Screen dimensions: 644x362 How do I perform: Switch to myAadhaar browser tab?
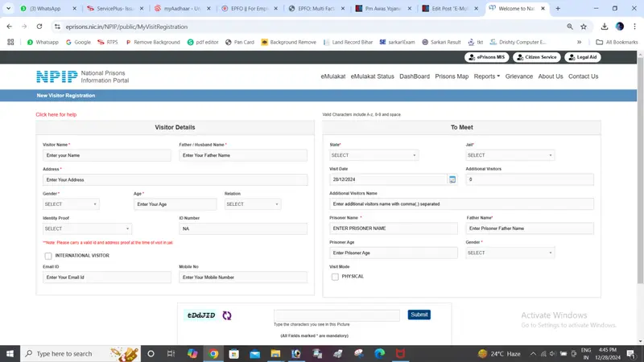[x=183, y=8]
